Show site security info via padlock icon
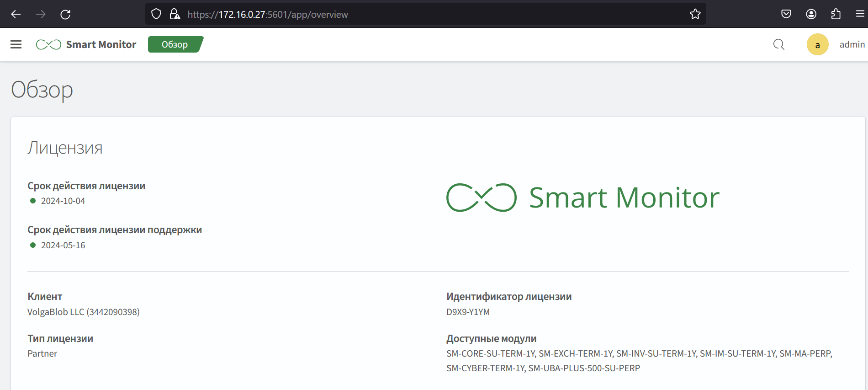 tap(175, 14)
